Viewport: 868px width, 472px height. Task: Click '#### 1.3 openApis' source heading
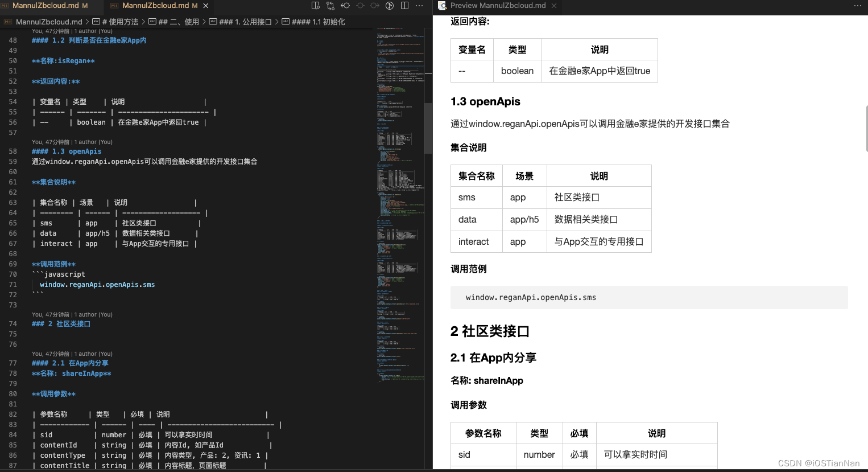pos(67,151)
